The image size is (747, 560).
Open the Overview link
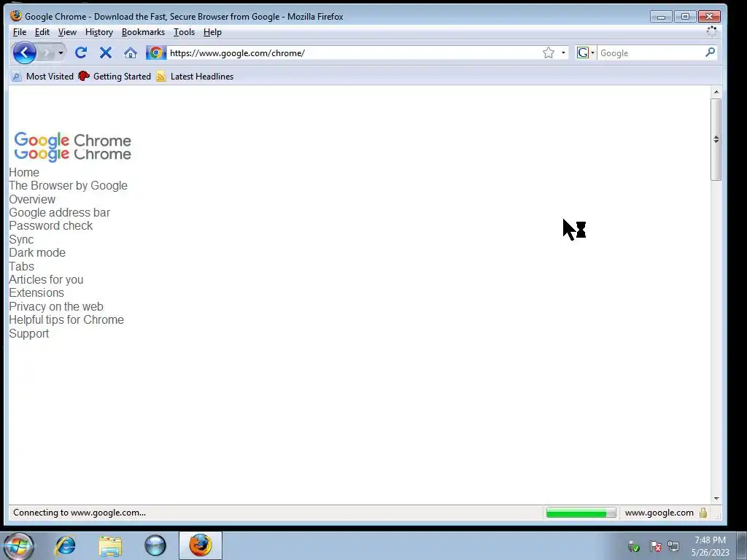point(32,199)
